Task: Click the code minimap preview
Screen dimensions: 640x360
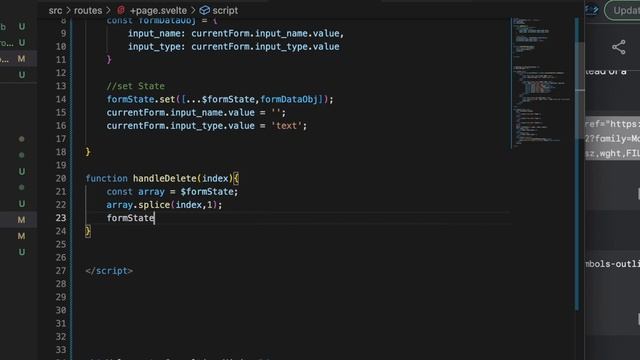Action: [x=541, y=84]
